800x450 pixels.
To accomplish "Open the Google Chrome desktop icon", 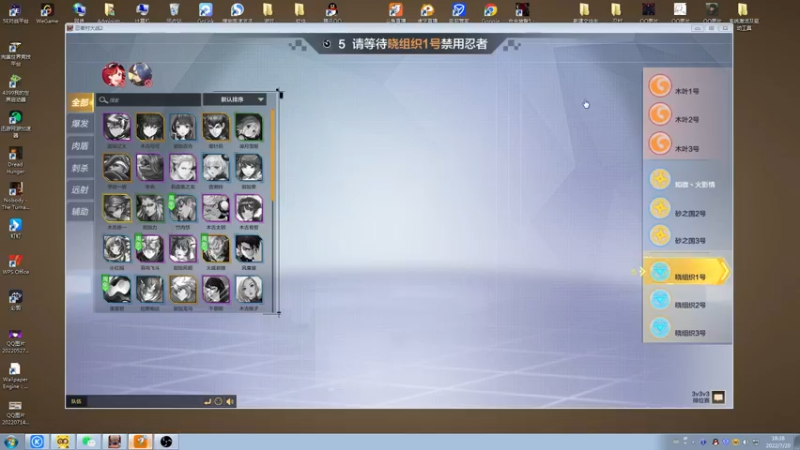I will point(490,13).
